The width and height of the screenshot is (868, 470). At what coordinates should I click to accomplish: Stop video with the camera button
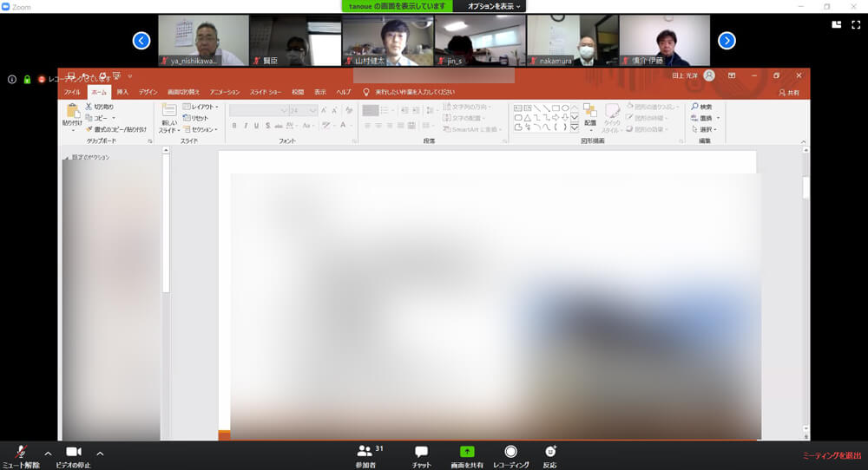(x=74, y=453)
